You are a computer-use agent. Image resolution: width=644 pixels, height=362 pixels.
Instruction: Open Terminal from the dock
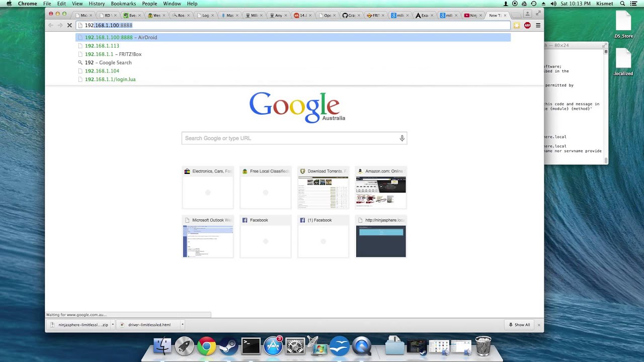(251, 346)
